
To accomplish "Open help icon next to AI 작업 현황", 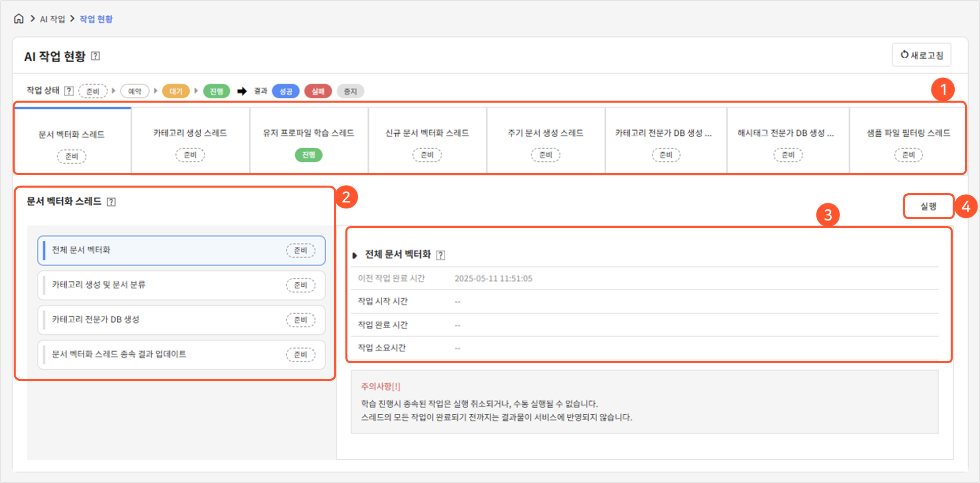I will coord(96,56).
